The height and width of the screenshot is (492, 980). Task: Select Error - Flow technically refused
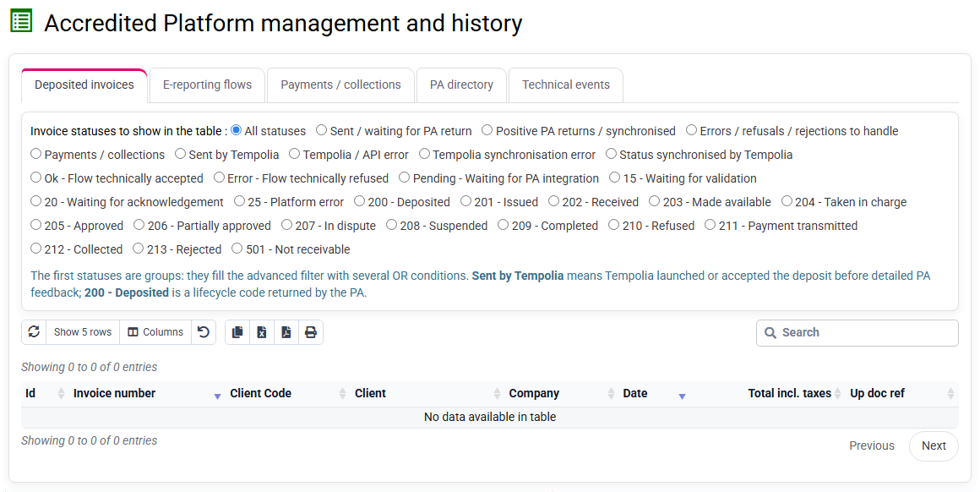(x=219, y=178)
